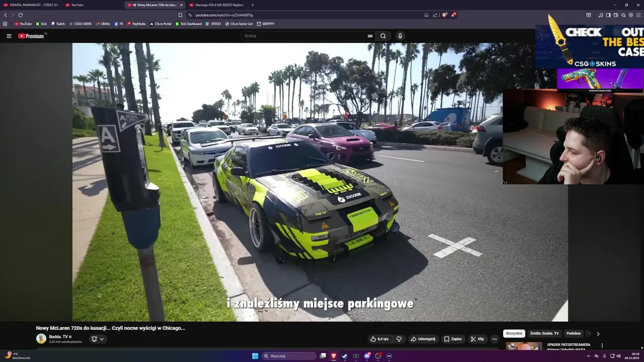Viewport: 644px width, 362px height.
Task: Click Windows taskbar Wyszukaj search box
Action: (289, 356)
